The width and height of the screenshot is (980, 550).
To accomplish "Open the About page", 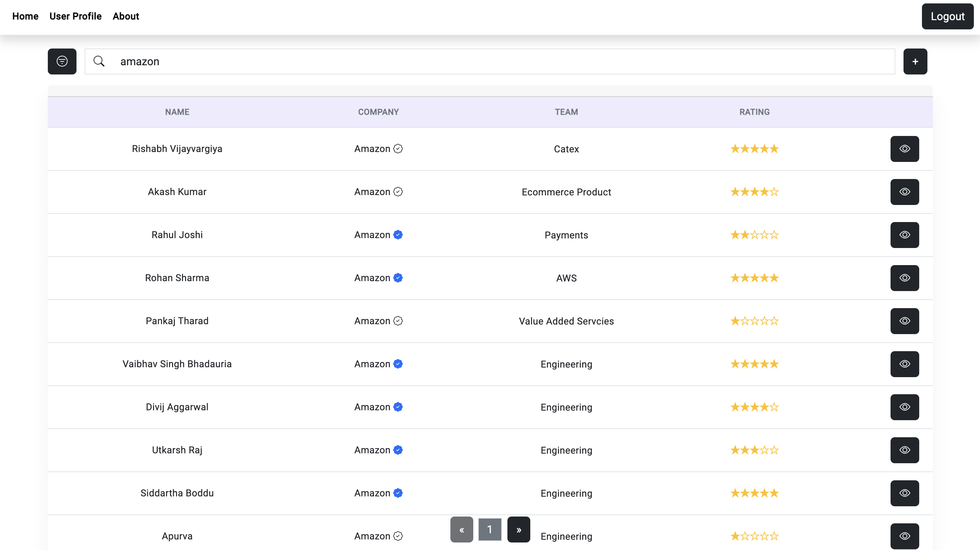I will click(126, 16).
